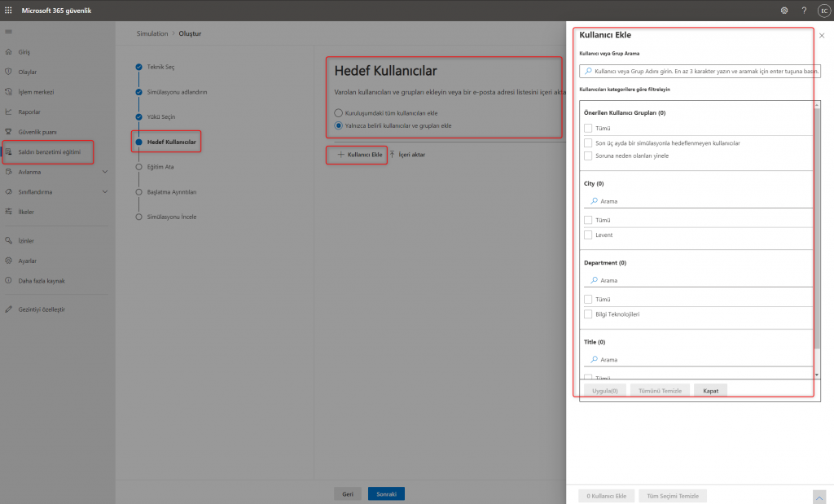Viewport: 834px width, 504px height.
Task: Open Güvenlik puanı trophy icon in sidebar
Action: pos(9,132)
